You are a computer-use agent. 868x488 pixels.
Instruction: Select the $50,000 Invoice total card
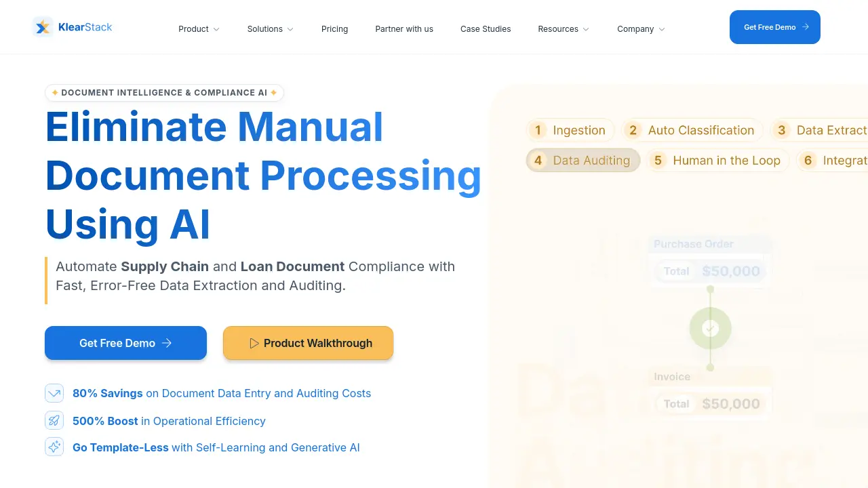710,403
